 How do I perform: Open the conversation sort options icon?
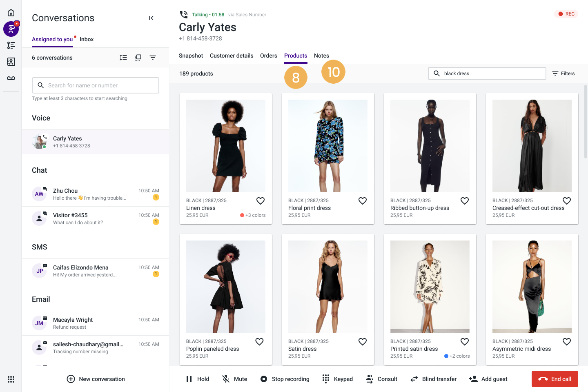pyautogui.click(x=123, y=58)
